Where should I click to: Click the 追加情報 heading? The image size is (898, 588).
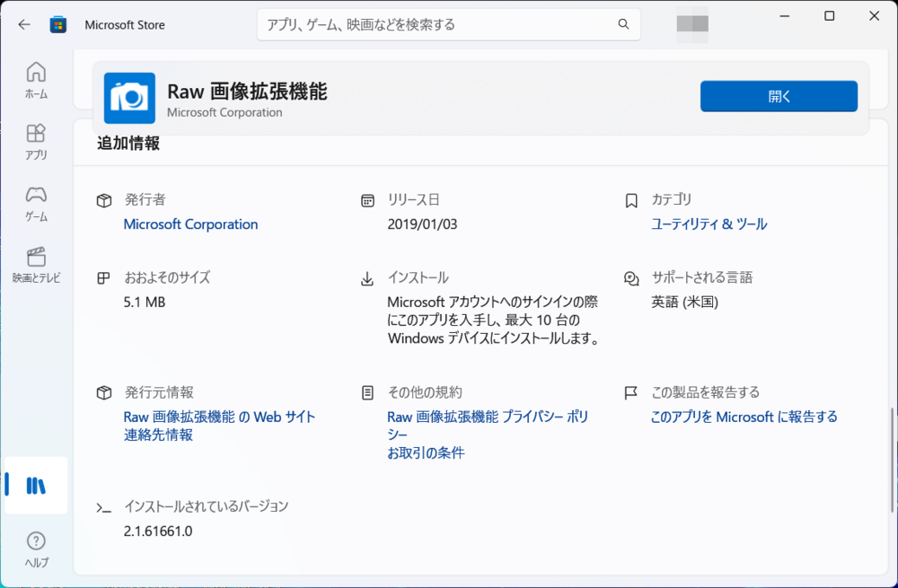pyautogui.click(x=128, y=143)
